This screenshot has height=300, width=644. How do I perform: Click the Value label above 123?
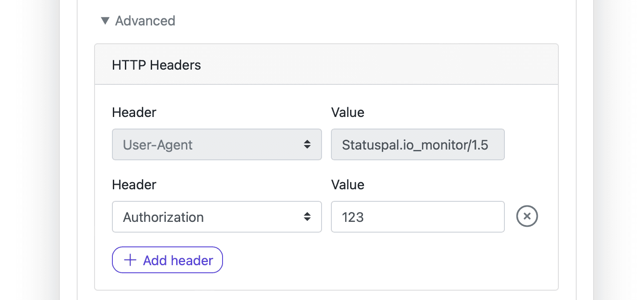tap(347, 184)
